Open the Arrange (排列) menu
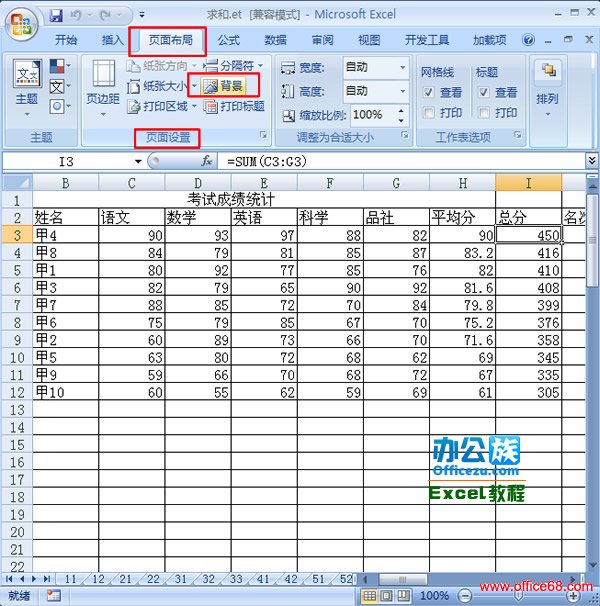The width and height of the screenshot is (600, 606). 547,88
